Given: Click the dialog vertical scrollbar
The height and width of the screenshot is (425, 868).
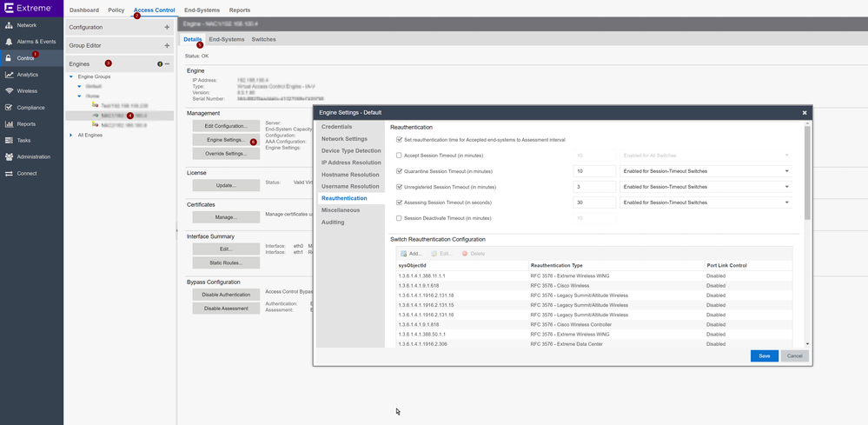Looking at the screenshot, I should pos(807,174).
